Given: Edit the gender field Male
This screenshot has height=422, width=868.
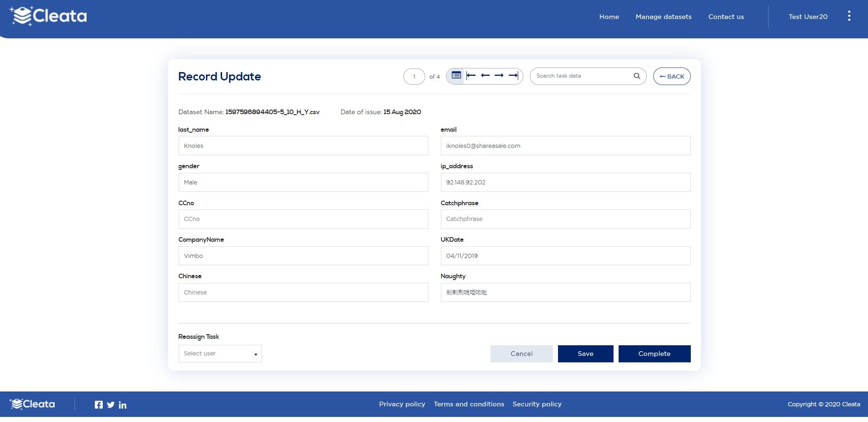Looking at the screenshot, I should coord(303,182).
